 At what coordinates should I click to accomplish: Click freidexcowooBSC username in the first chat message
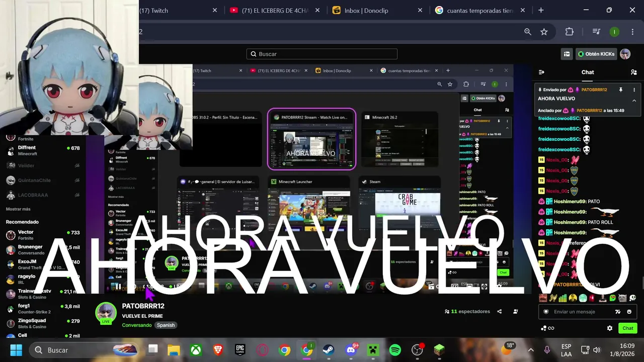click(x=559, y=119)
